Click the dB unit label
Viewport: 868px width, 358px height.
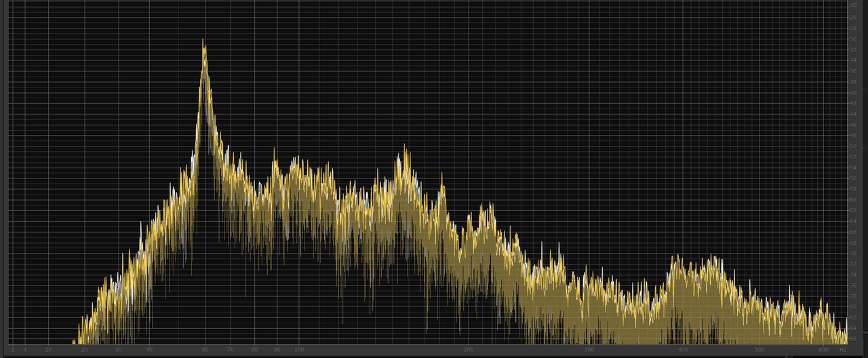(x=853, y=5)
